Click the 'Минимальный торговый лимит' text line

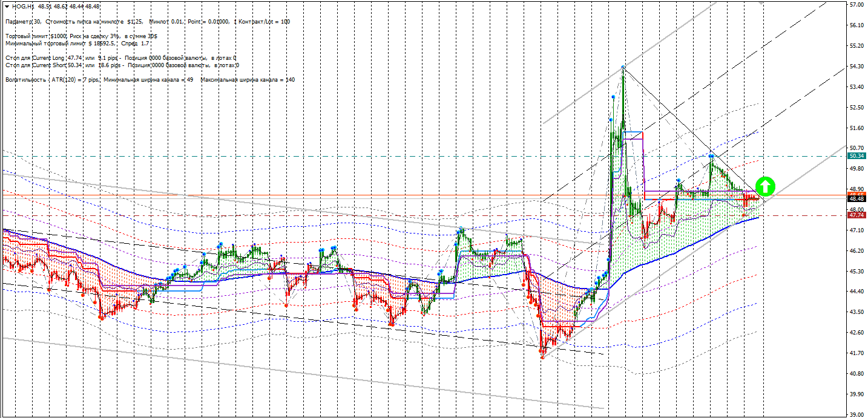(x=77, y=44)
